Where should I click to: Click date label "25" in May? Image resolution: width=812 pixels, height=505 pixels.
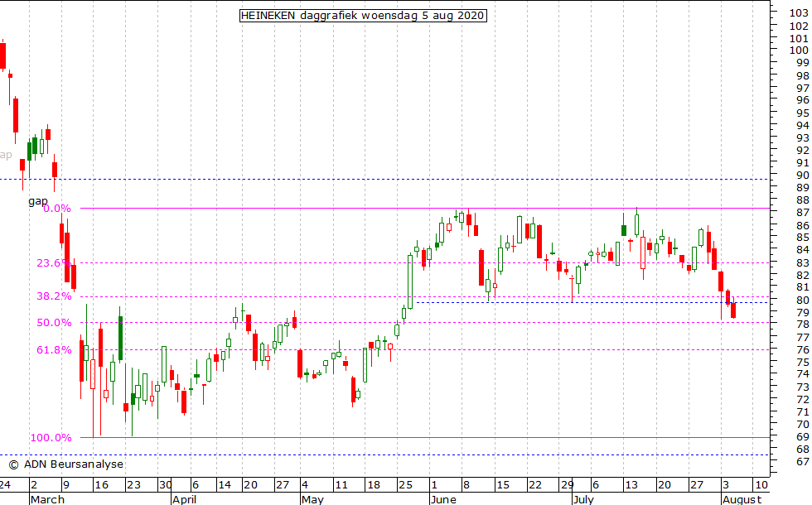[x=405, y=485]
